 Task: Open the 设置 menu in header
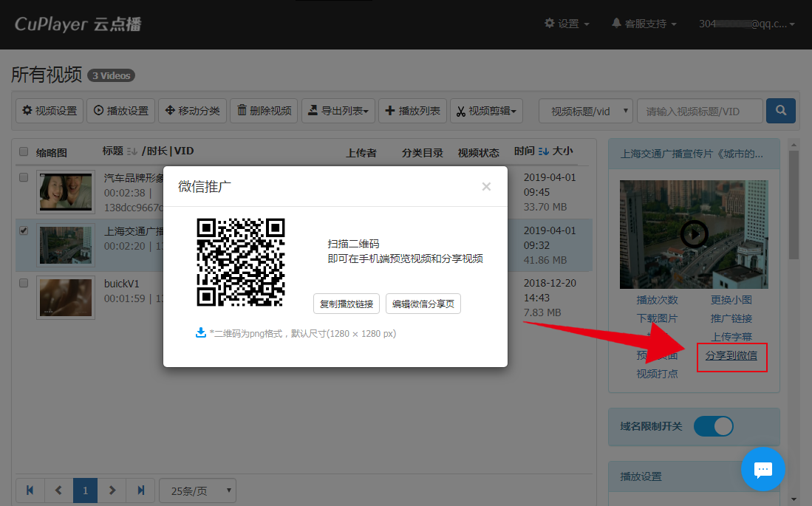(x=567, y=24)
